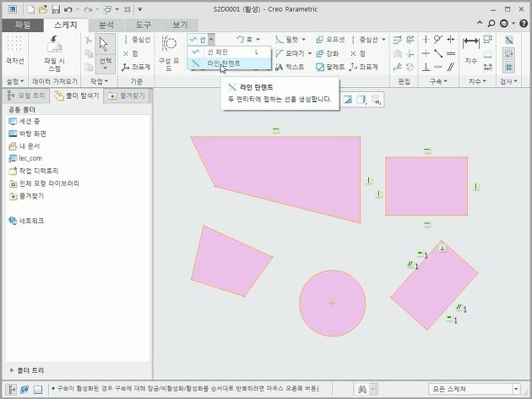Toggle highlight open ends in 검사
The width and height of the screenshot is (532, 399).
508,53
